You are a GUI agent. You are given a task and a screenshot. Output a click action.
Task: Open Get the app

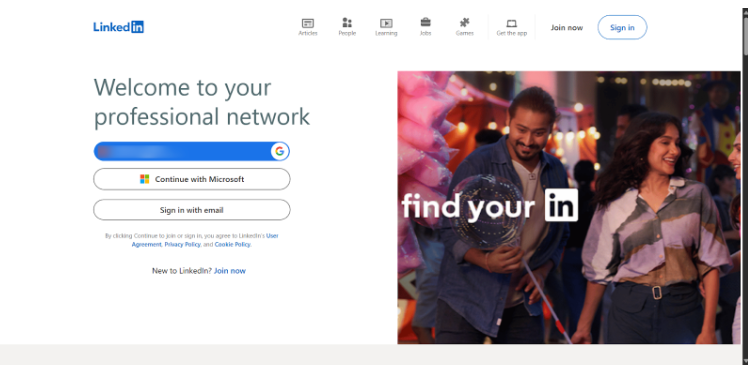(x=511, y=27)
